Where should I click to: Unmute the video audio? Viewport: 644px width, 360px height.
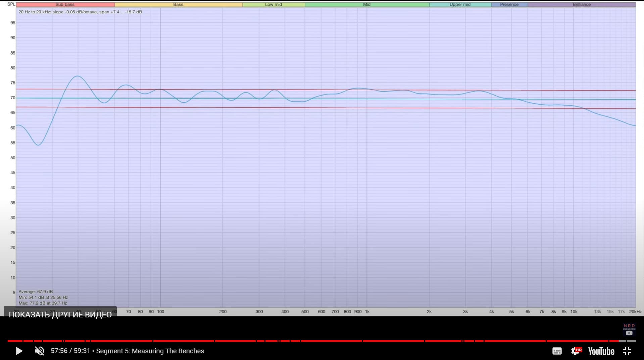[39, 351]
